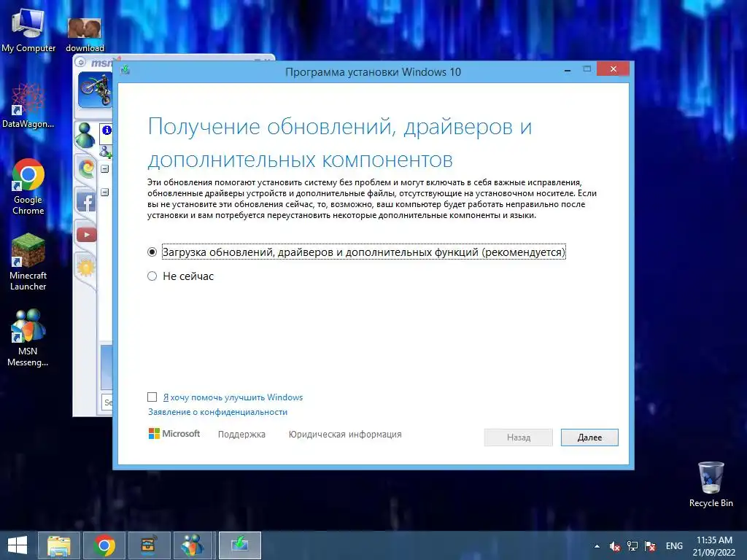Open 'Юридическая информация' link
Screen dimensions: 747x560
coord(345,435)
